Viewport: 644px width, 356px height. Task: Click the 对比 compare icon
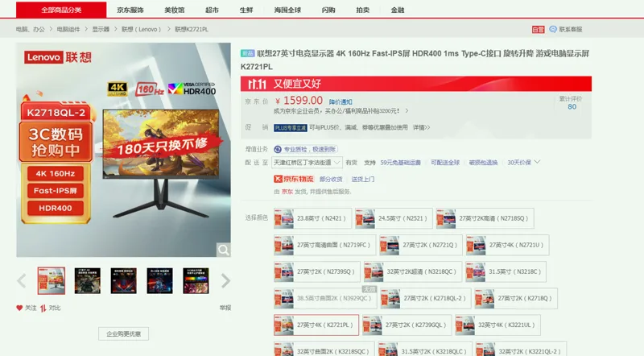43,308
